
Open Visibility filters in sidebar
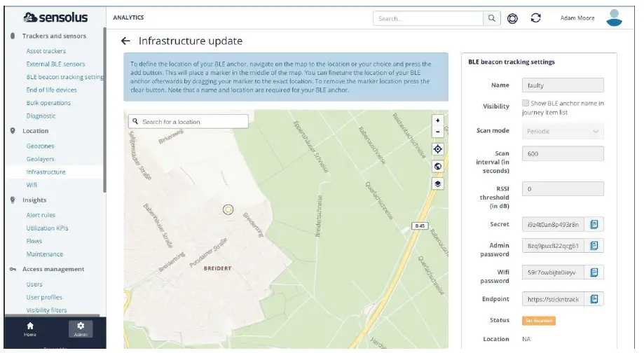click(x=46, y=310)
